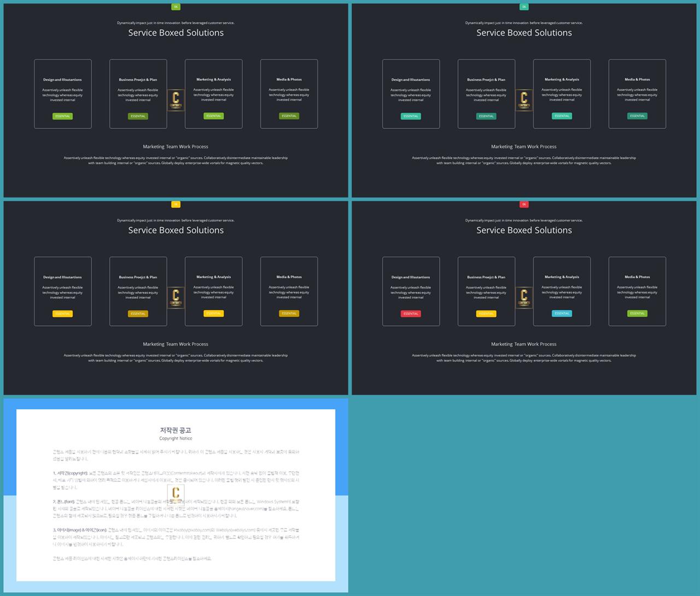The image size is (700, 596).
Task: Click 'Design and Illustrations' heading on red-badge slide
Action: 411,277
